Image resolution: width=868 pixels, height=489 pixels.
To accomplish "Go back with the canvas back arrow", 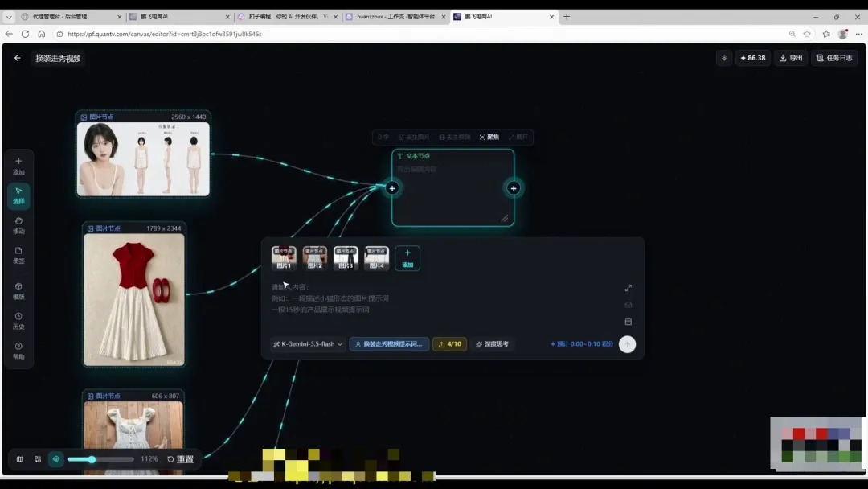I will [x=18, y=58].
